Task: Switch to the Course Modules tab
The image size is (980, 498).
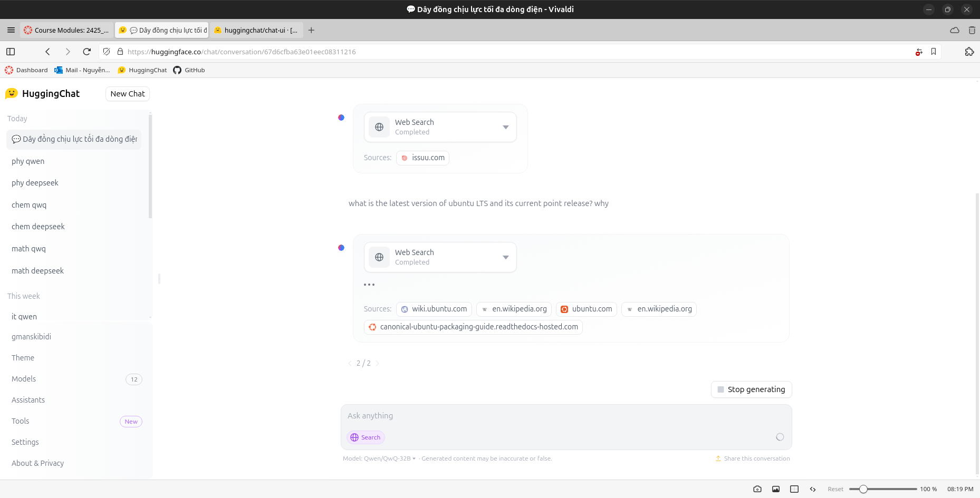Action: click(67, 30)
